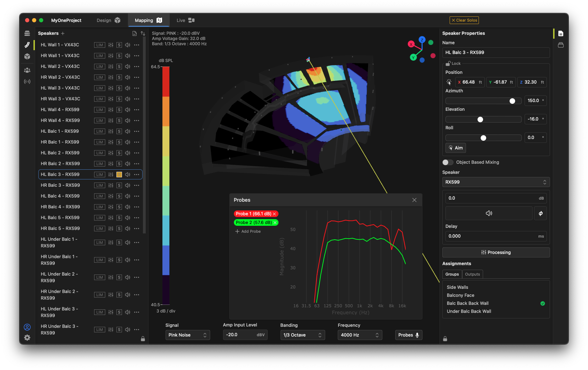Click the polarity invert phase icon
Viewport: 588px width, 370px height.
(x=540, y=213)
